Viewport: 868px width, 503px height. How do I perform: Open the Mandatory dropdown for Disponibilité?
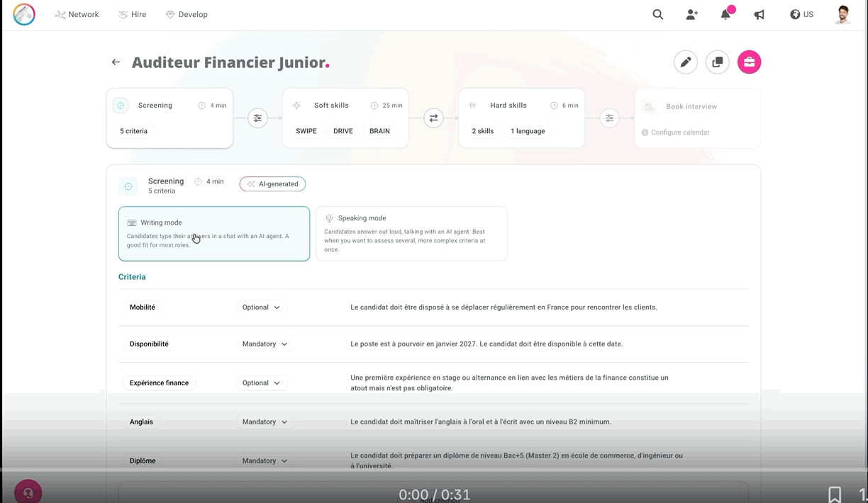[265, 344]
